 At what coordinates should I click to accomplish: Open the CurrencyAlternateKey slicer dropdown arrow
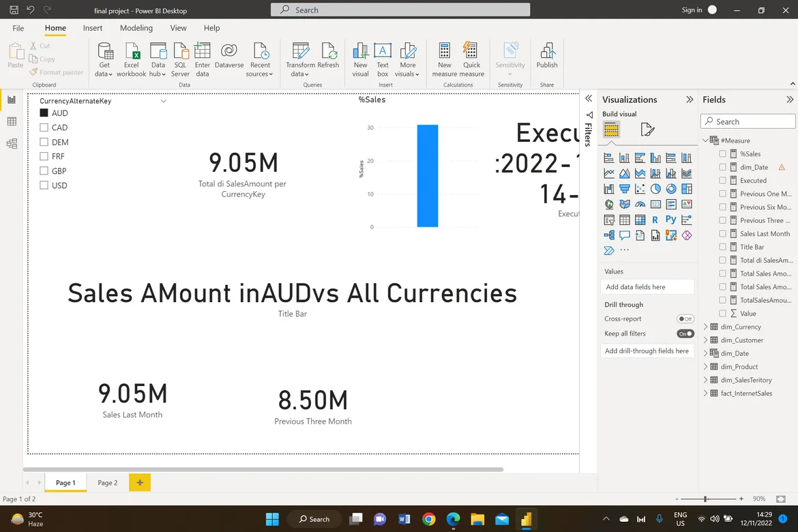[163, 101]
